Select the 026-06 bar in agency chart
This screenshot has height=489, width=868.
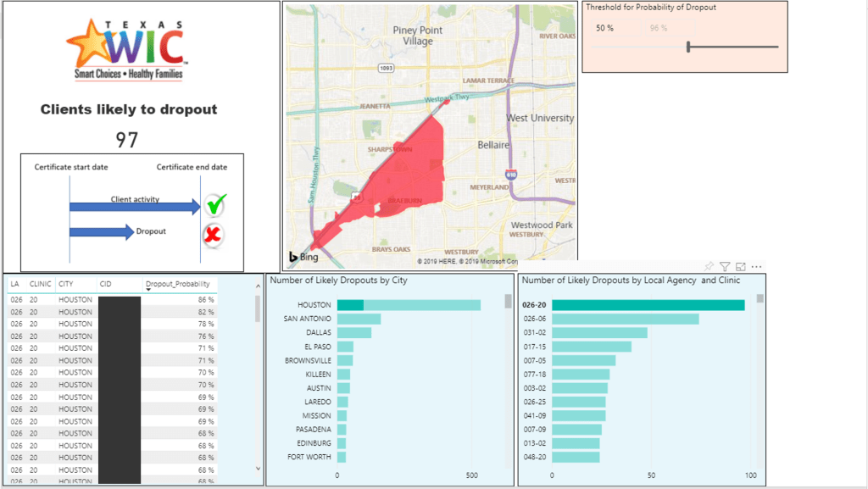[626, 319]
